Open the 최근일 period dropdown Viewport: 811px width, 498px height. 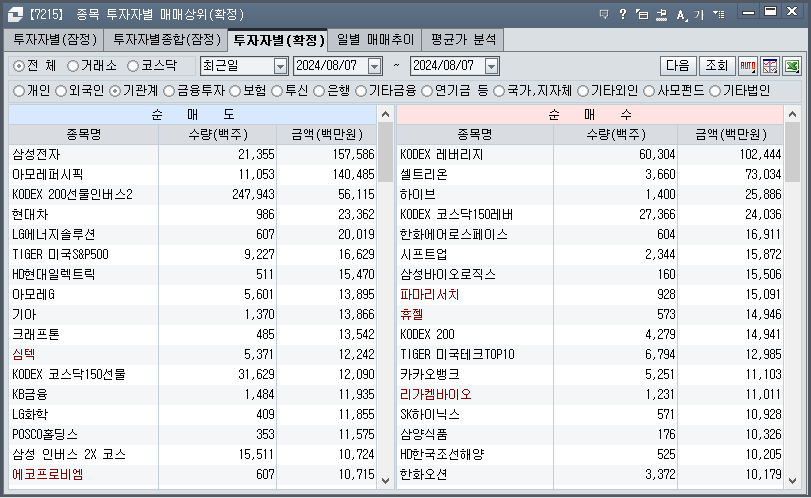pyautogui.click(x=280, y=66)
